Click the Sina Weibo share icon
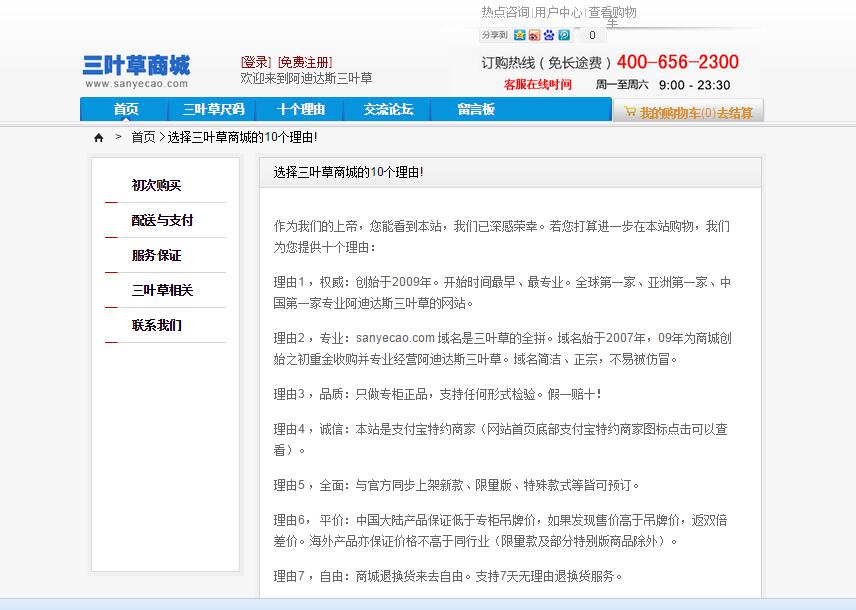Viewport: 856px width, 610px height. pyautogui.click(x=534, y=35)
